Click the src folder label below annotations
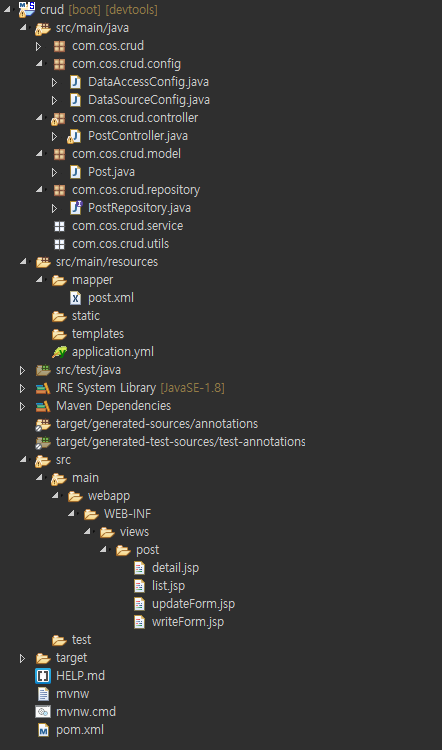Screen dimensions: 442x750 (63, 460)
